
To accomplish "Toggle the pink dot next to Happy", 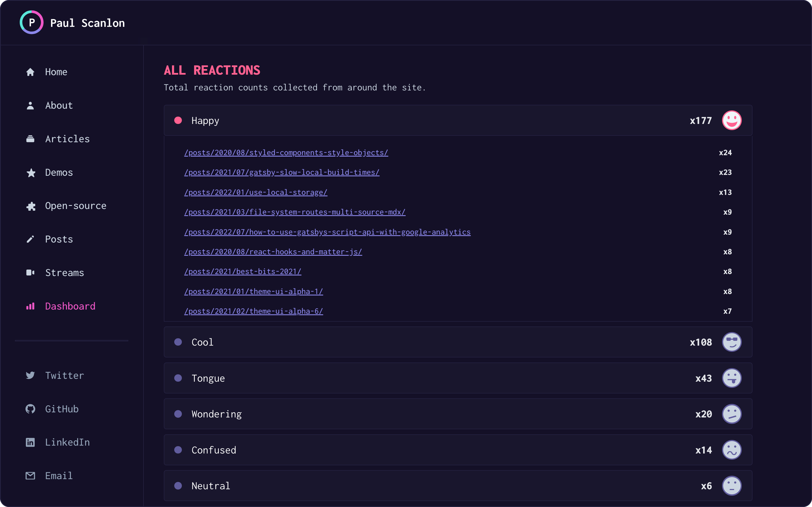I will 178,120.
